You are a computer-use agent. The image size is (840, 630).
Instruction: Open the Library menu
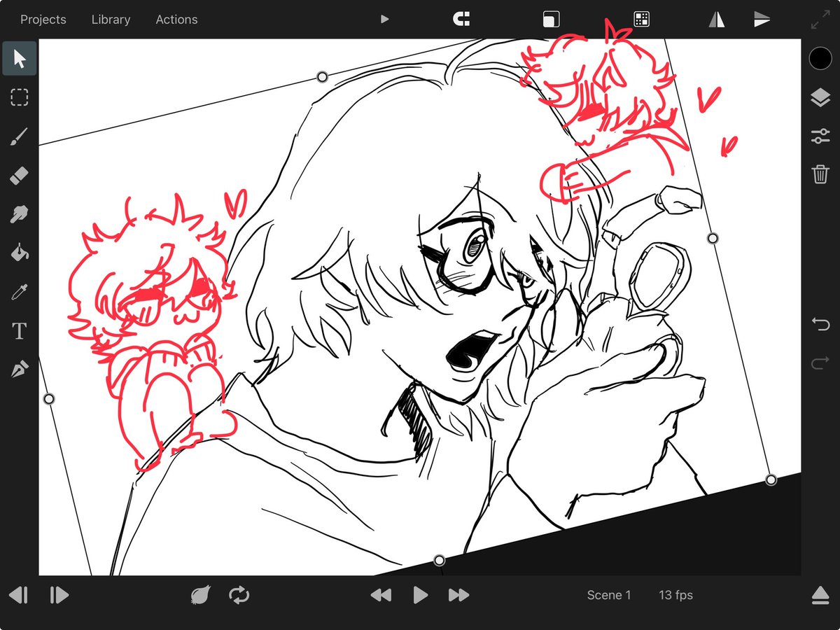coord(111,20)
